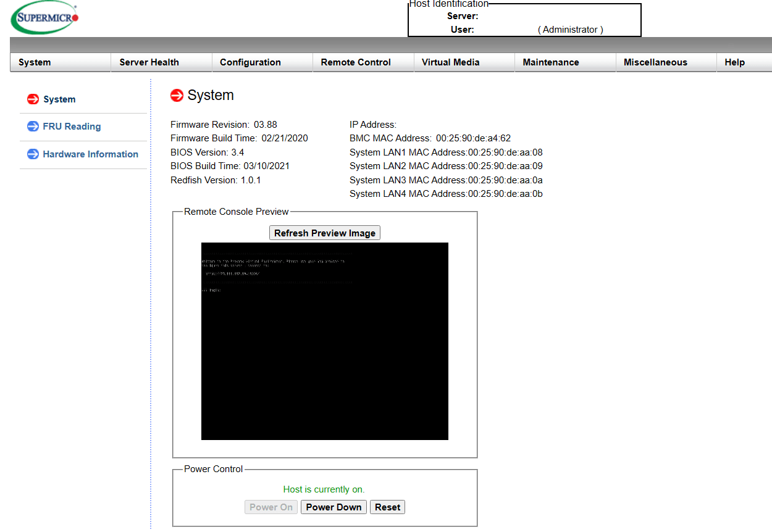Screen dimensions: 772x532
Task: Click BIOS Build Time 03/10/2021 text
Action: click(x=230, y=166)
